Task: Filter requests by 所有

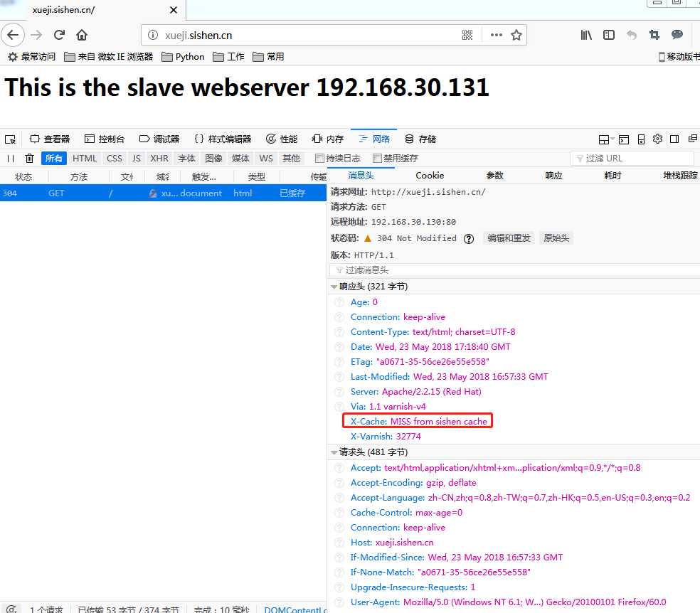Action: tap(54, 159)
